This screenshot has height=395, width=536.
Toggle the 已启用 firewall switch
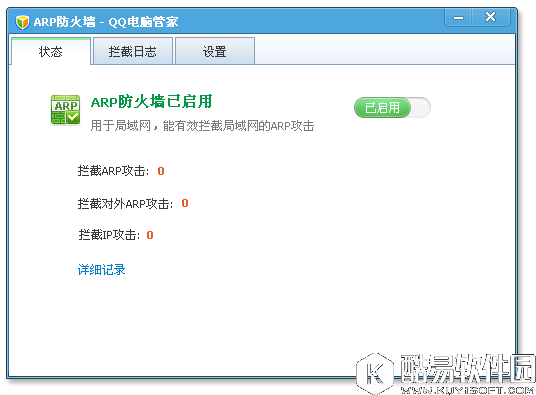point(392,108)
